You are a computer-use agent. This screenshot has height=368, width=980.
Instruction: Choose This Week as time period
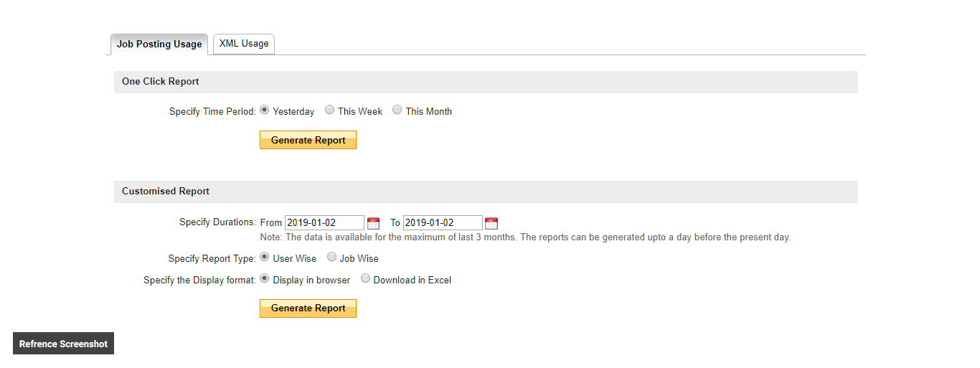330,110
